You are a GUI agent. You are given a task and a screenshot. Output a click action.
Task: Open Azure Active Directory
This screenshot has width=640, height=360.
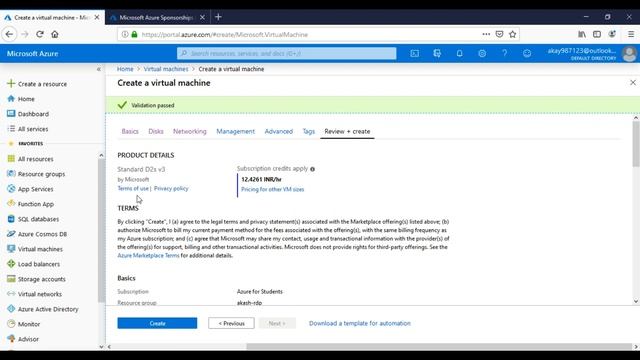point(43,309)
